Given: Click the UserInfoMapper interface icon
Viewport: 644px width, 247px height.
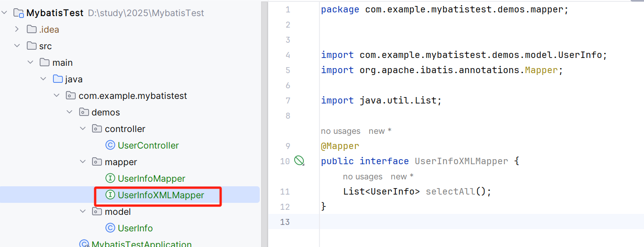Looking at the screenshot, I should coord(110,178).
